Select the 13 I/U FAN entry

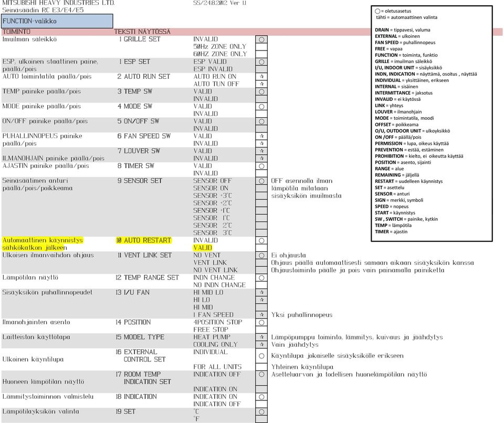click(x=132, y=292)
